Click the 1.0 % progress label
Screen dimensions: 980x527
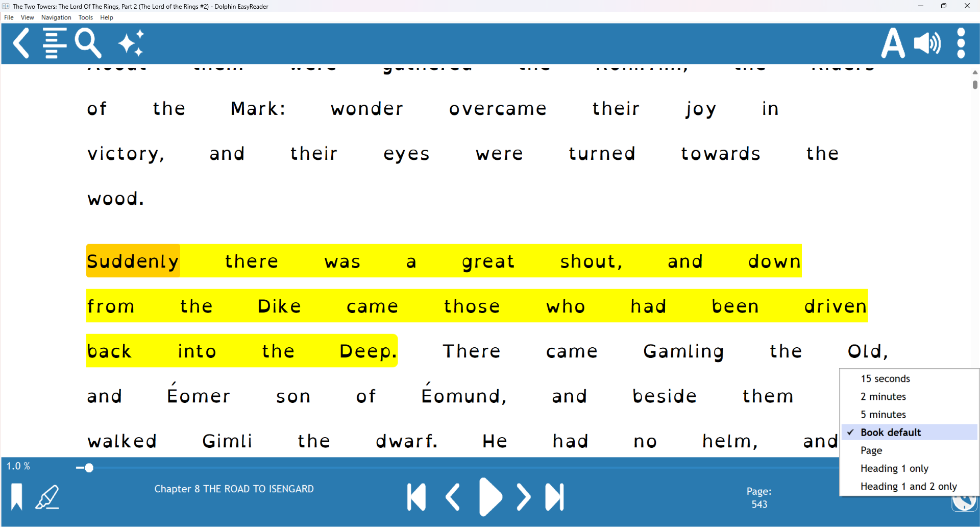coord(18,466)
